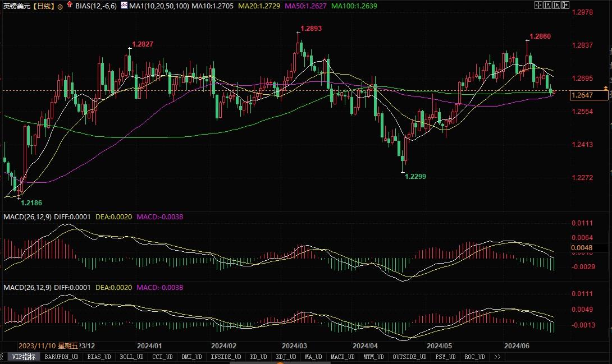Click the 2023/11/10 星期五 date label
Viewport: 612px width, 364px height.
click(48, 345)
